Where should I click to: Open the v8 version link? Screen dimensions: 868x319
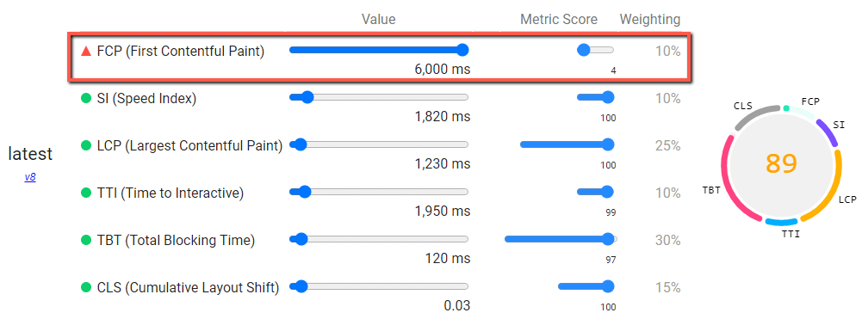tap(30, 177)
